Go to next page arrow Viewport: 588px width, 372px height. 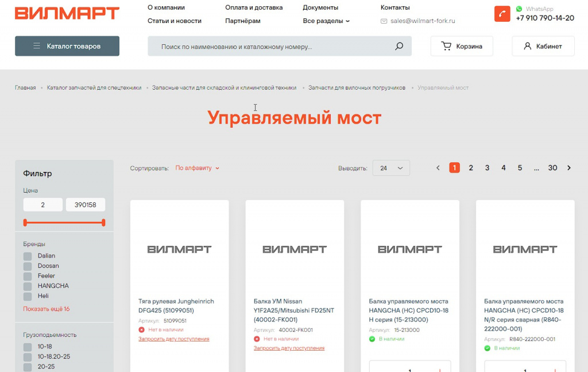pyautogui.click(x=569, y=168)
